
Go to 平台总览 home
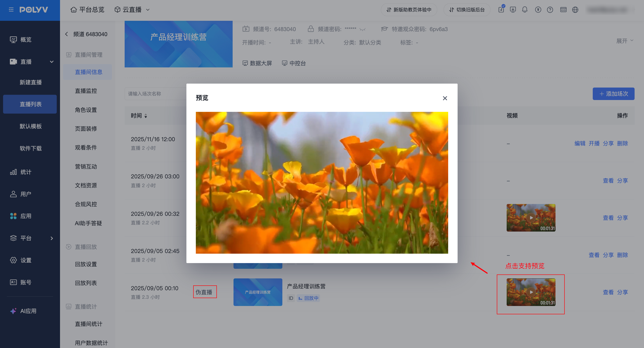pos(87,9)
